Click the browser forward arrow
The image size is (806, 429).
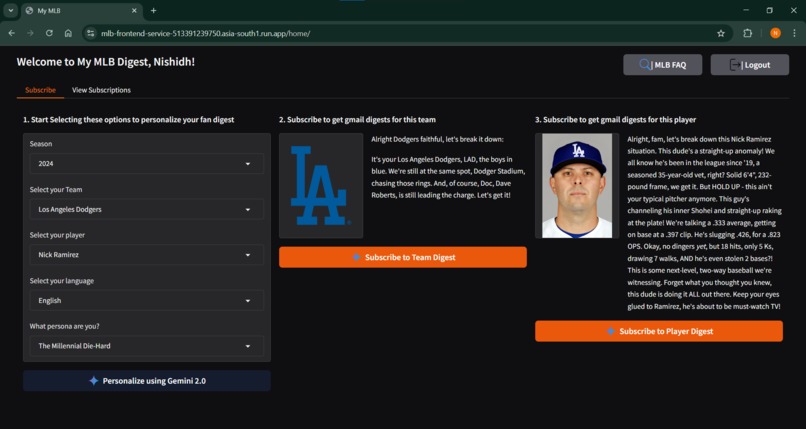[30, 33]
